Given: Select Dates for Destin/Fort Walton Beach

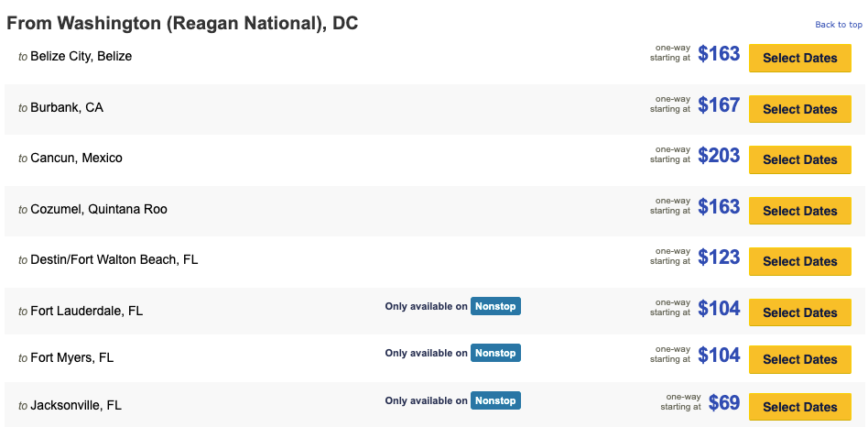Looking at the screenshot, I should click(799, 261).
